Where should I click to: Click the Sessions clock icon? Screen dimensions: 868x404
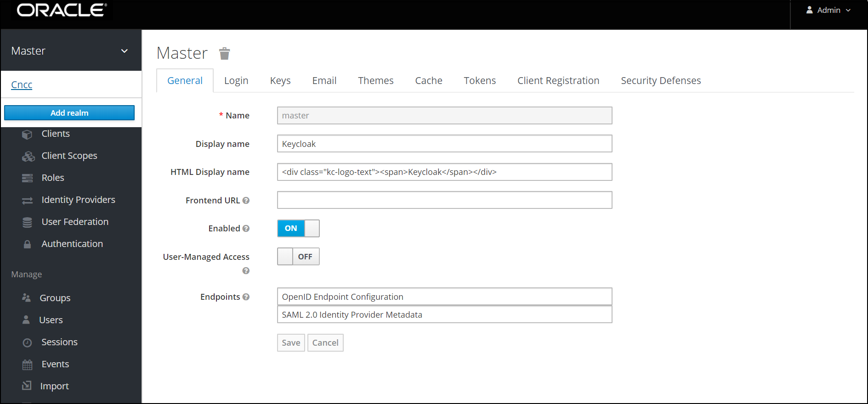tap(28, 342)
